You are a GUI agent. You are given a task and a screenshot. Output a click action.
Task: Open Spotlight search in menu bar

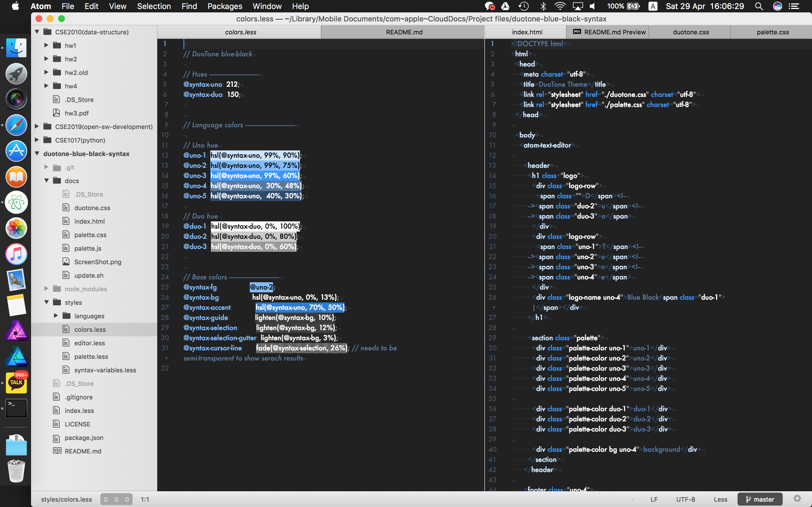(x=759, y=6)
